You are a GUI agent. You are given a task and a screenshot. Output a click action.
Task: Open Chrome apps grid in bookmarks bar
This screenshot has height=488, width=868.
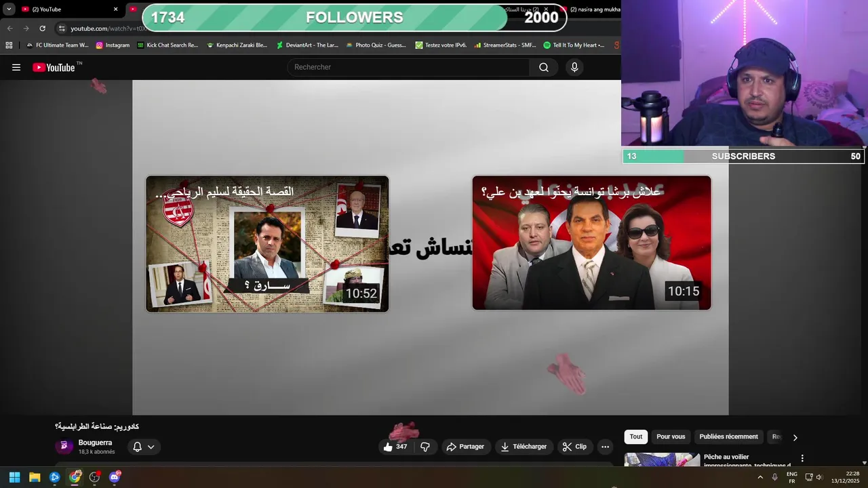point(9,45)
